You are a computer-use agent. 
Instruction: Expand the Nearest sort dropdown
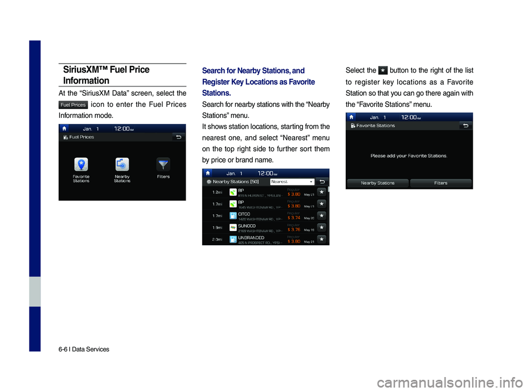pyautogui.click(x=292, y=181)
